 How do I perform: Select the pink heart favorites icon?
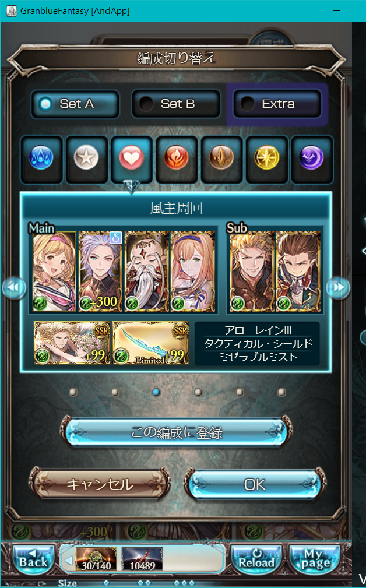(x=131, y=159)
